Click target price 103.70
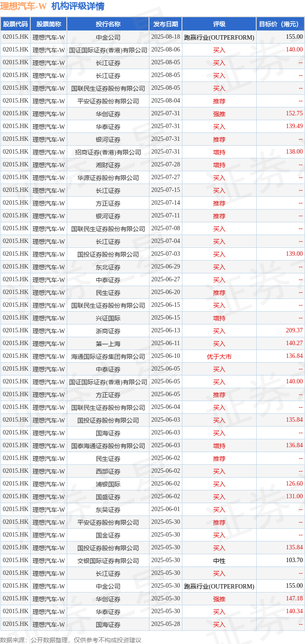The height and width of the screenshot is (644, 305). tap(294, 560)
